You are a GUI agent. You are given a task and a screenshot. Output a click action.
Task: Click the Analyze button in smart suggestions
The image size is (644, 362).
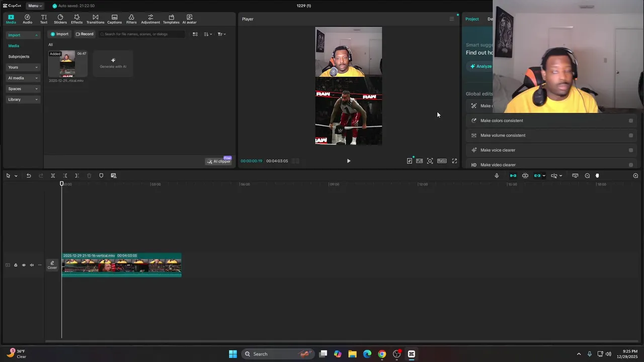pos(481,66)
